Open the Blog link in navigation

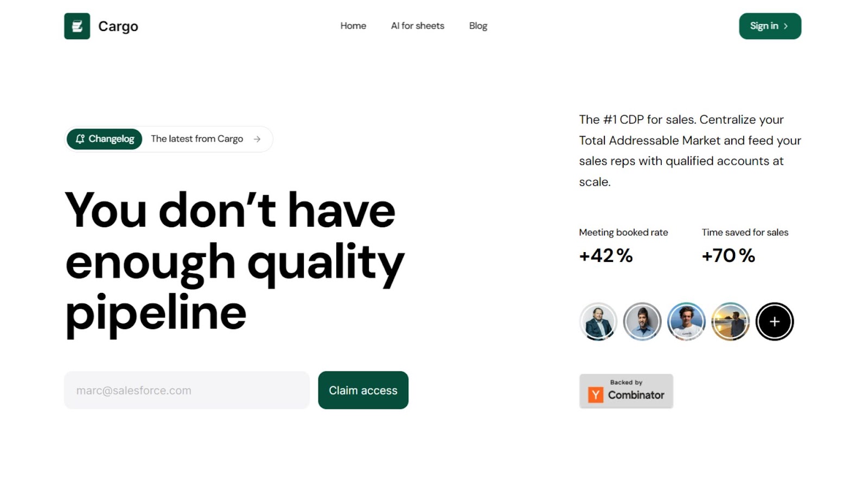[478, 25]
